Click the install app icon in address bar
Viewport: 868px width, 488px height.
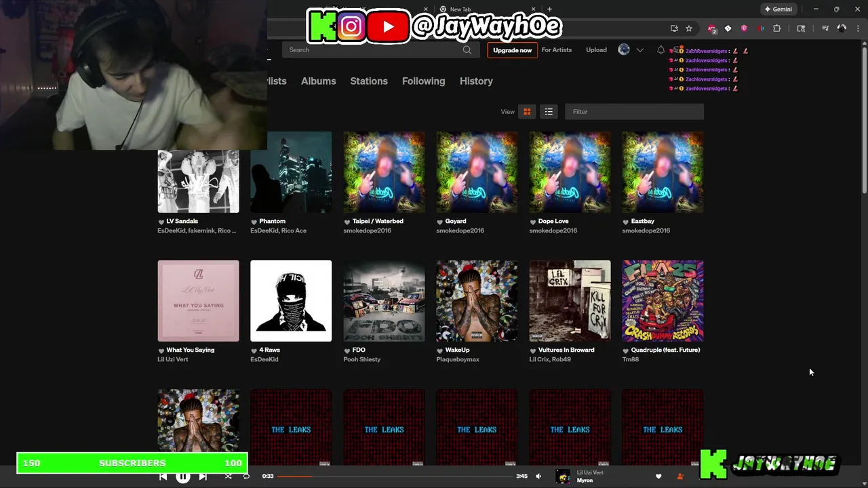tap(674, 28)
